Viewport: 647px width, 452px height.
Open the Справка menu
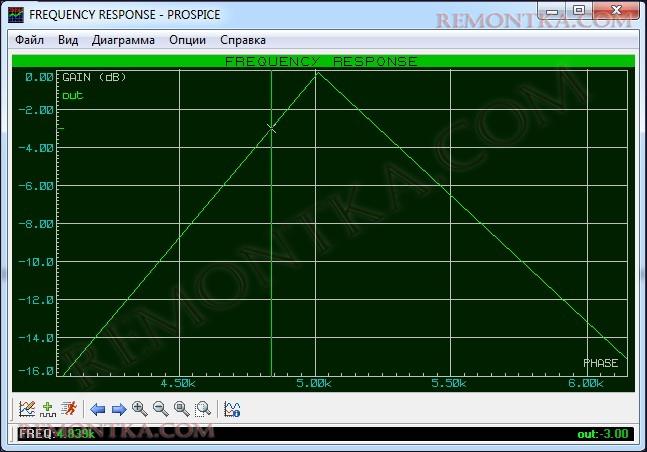242,40
